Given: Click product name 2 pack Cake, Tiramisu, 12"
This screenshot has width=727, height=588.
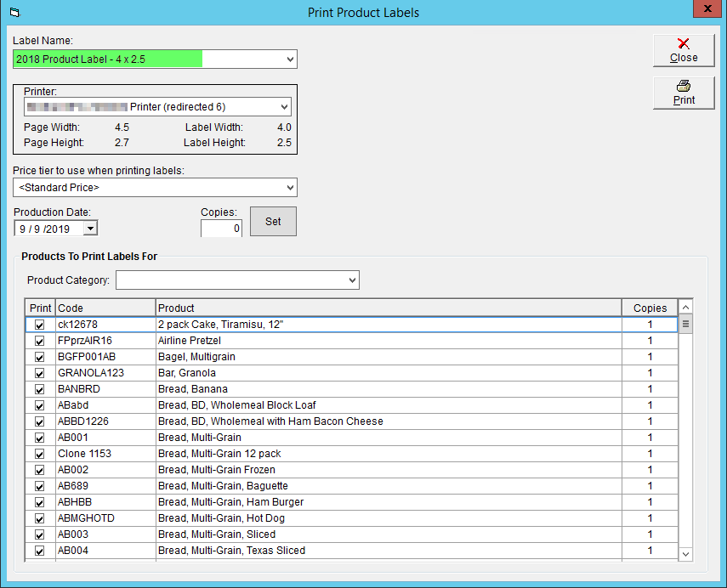Looking at the screenshot, I should tap(221, 325).
